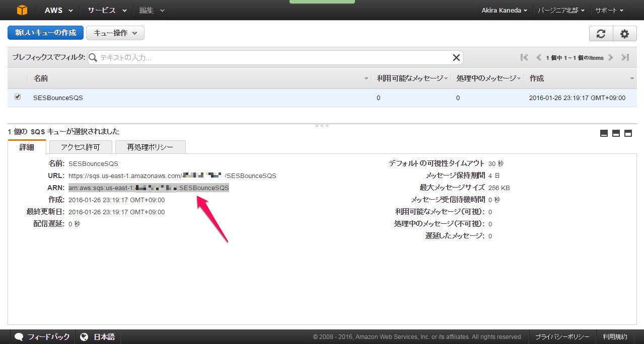Click the 30 秒 visibility timeout value
The width and height of the screenshot is (644, 344).
click(x=496, y=163)
